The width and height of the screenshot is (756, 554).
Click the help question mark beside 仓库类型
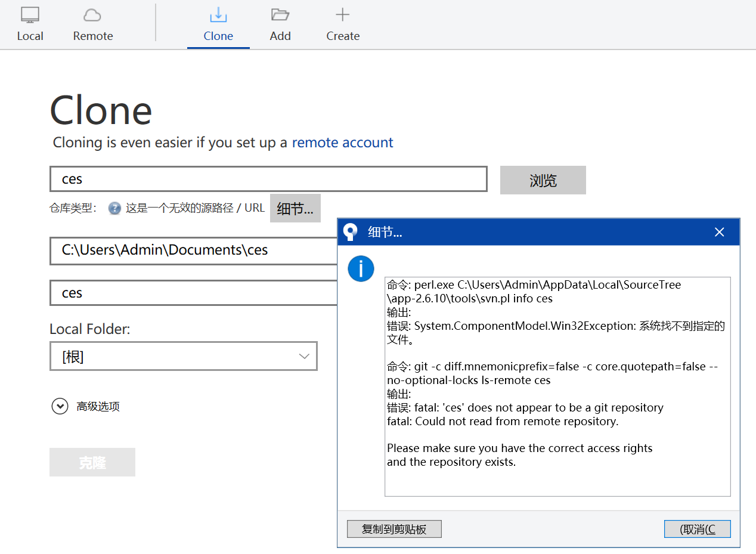point(114,209)
